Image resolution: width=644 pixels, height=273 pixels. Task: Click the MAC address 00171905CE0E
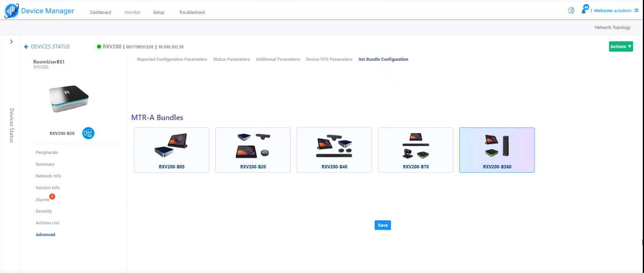[x=140, y=47]
